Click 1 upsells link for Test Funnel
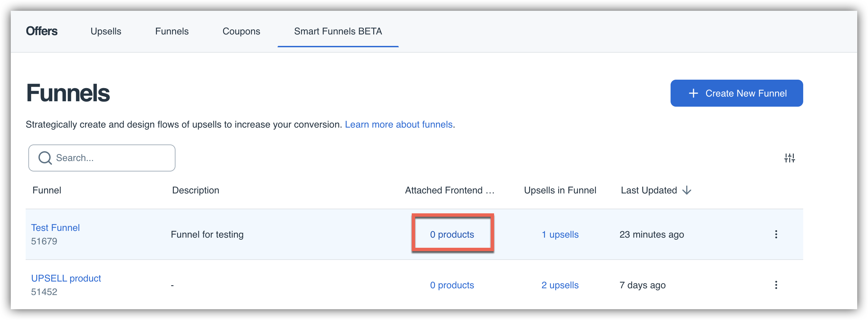This screenshot has width=868, height=320. click(560, 235)
